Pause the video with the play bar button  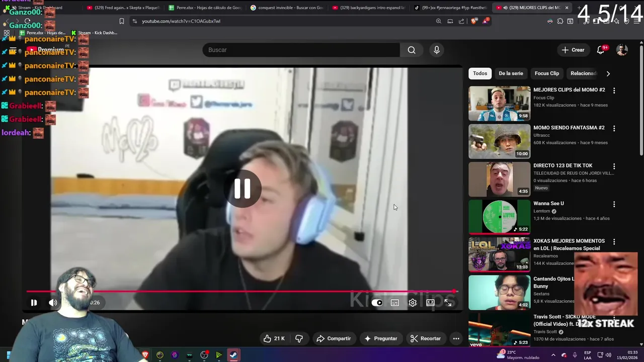pos(34,303)
